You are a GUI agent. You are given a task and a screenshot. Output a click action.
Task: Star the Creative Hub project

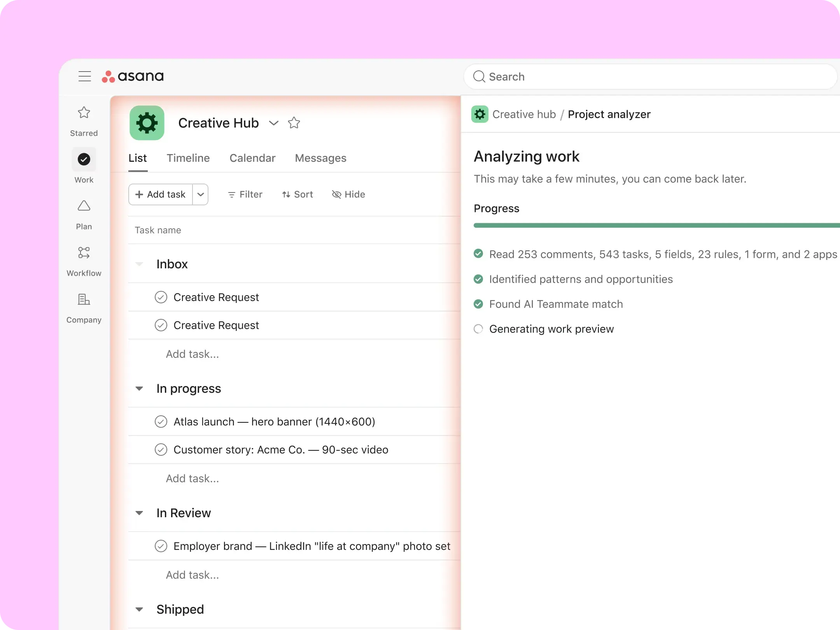click(294, 123)
